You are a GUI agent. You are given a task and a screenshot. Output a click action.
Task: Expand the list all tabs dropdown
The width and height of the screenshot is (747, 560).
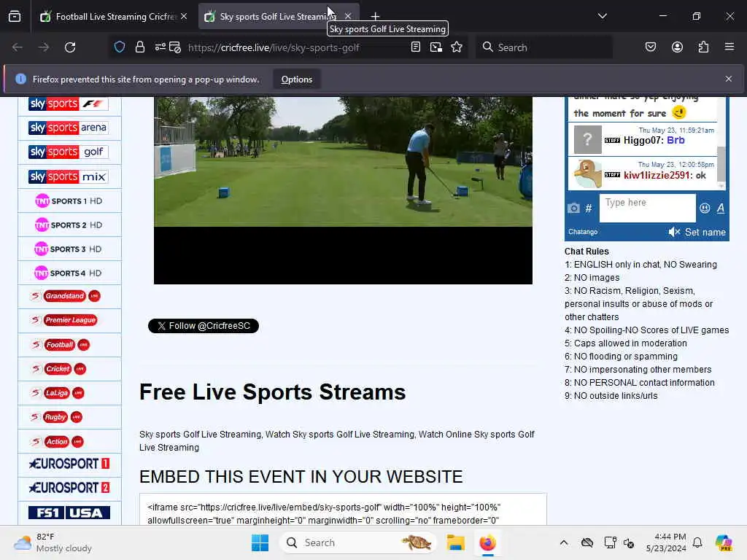[x=603, y=16]
